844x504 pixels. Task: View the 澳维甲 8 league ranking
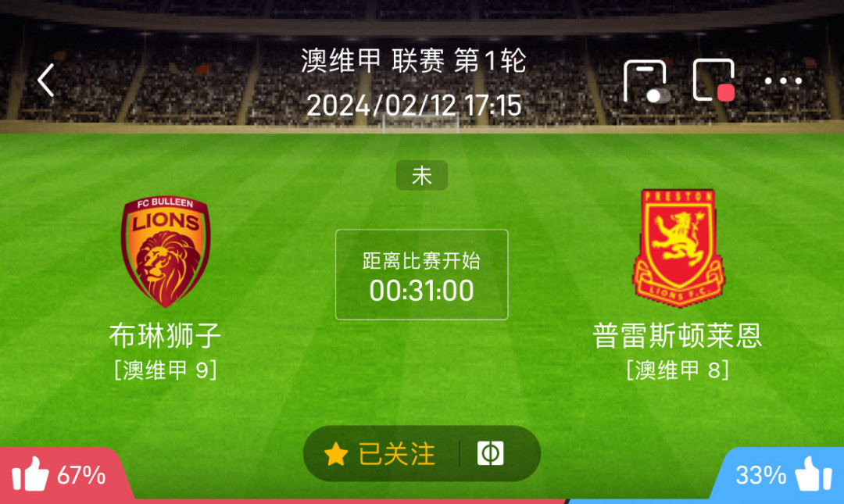678,370
